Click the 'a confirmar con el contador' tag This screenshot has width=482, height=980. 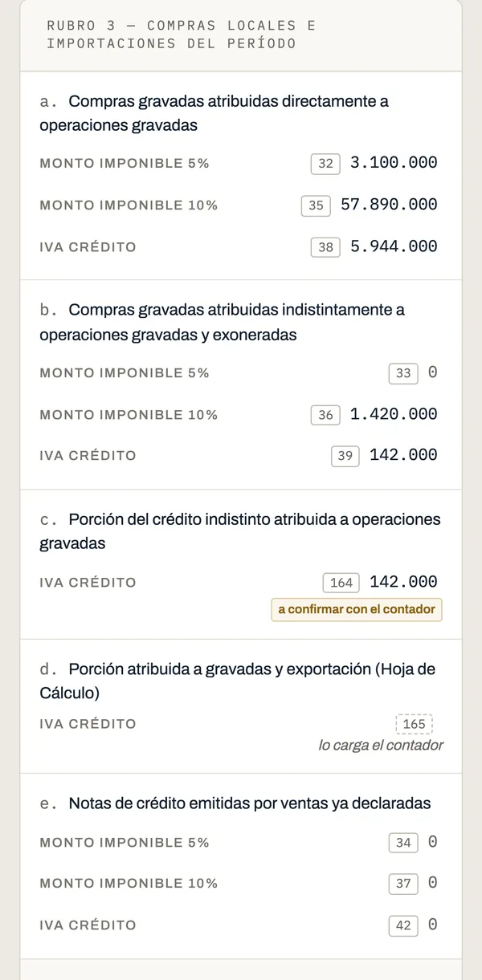(357, 609)
